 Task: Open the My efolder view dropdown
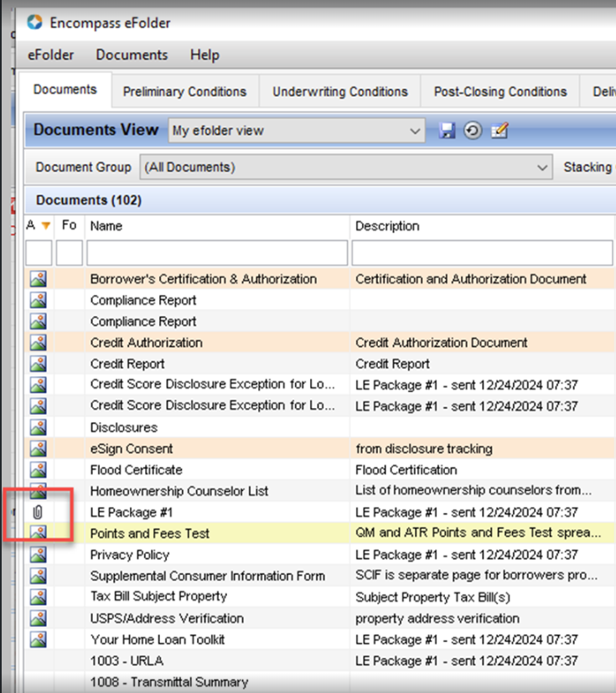coord(297,131)
